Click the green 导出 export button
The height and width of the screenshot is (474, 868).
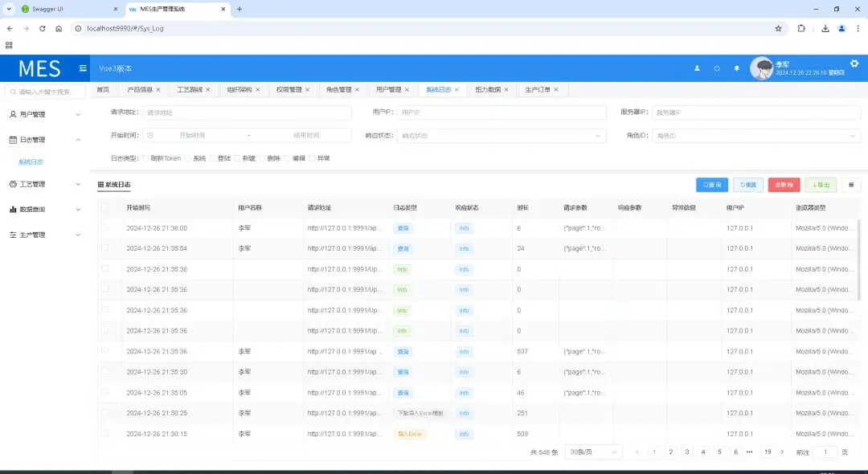[820, 185]
